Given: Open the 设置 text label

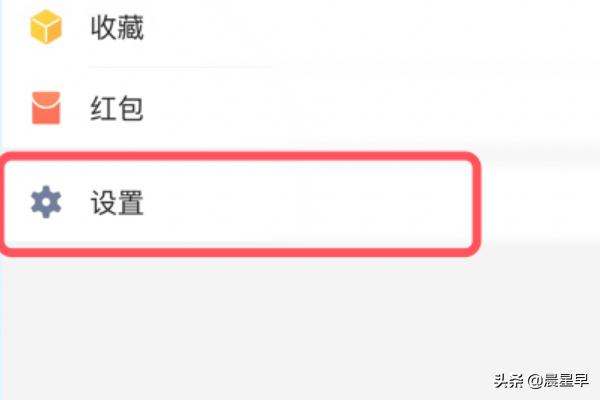Looking at the screenshot, I should click(x=117, y=202).
